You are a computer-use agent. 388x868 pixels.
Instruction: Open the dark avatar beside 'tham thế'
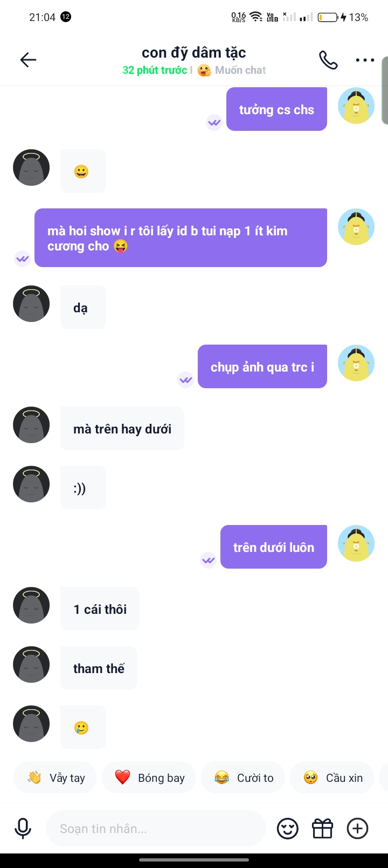tap(31, 664)
